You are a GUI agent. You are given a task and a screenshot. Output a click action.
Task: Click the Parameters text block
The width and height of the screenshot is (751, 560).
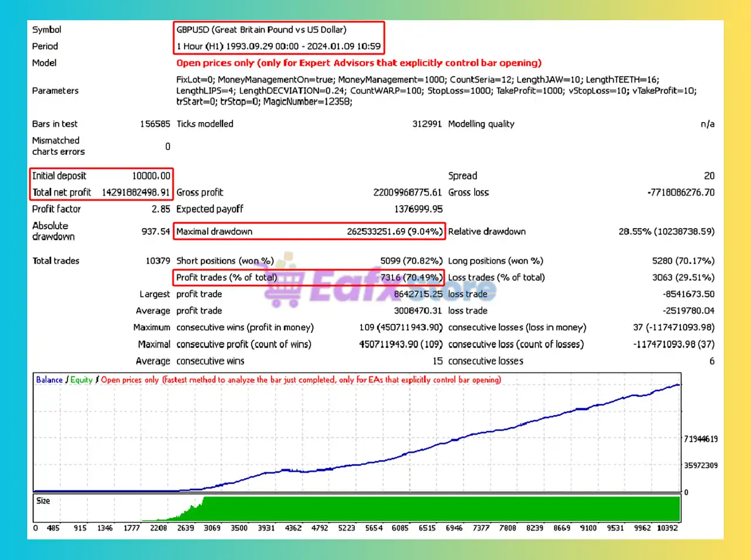click(x=436, y=91)
